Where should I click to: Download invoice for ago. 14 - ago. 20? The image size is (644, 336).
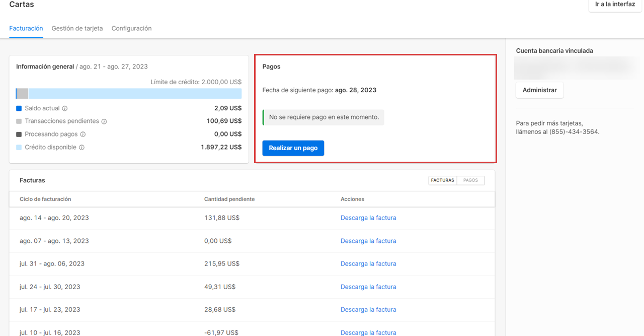pyautogui.click(x=368, y=218)
